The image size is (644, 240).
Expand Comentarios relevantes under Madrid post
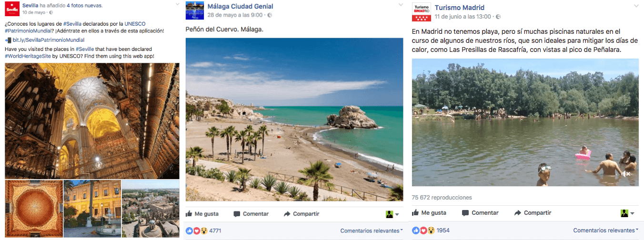pyautogui.click(x=606, y=230)
